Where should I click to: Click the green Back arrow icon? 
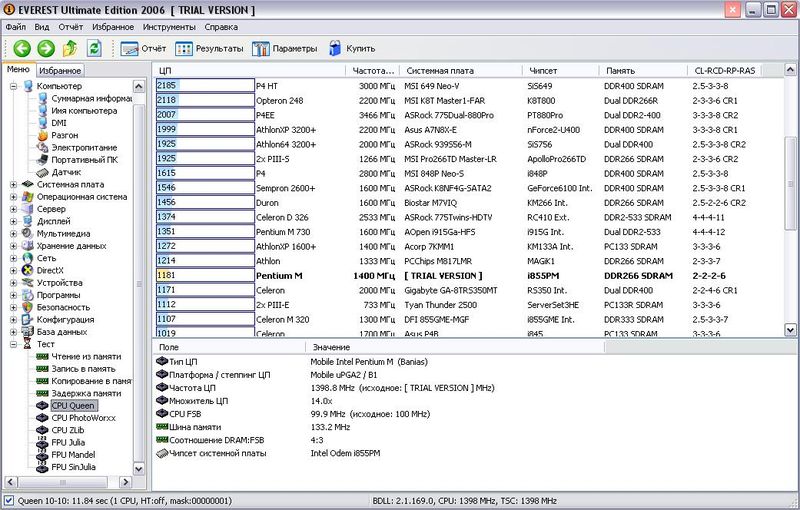point(22,48)
